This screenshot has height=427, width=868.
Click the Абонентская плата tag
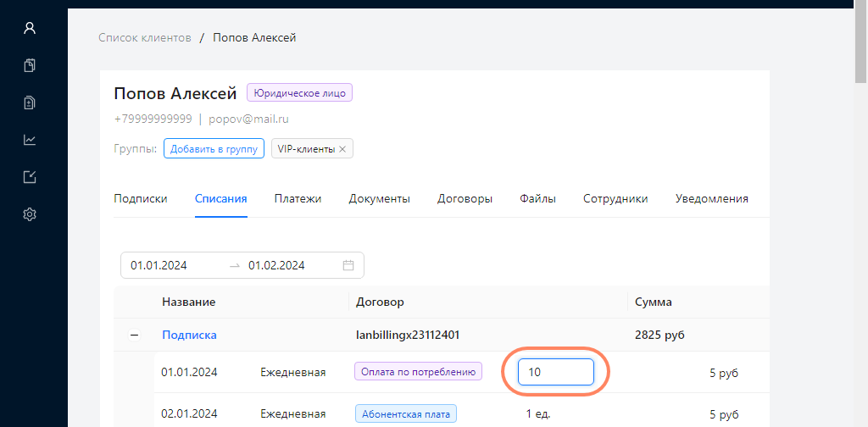point(406,413)
